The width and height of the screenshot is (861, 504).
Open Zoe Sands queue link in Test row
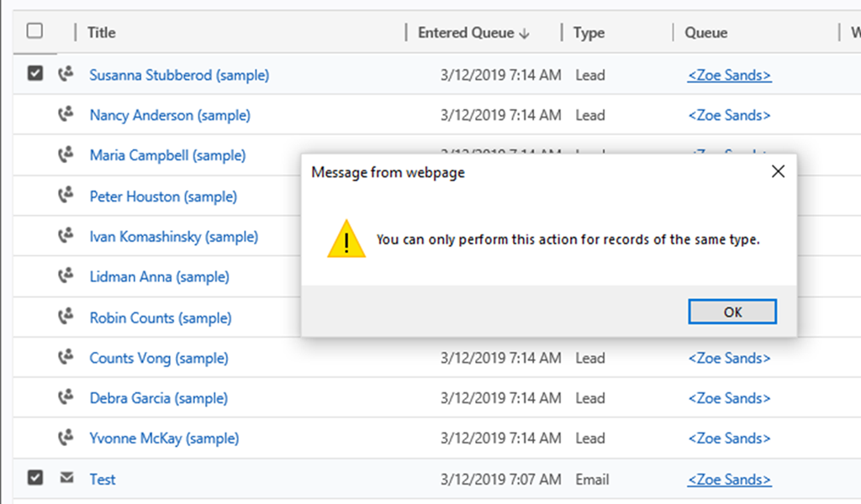[729, 479]
